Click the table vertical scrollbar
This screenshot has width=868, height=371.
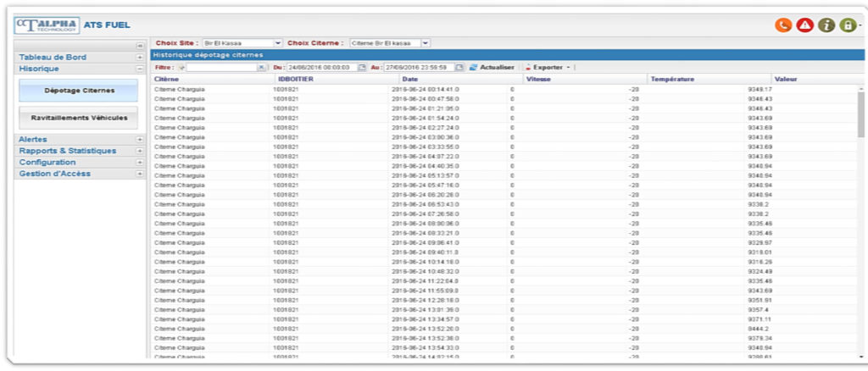point(861,114)
